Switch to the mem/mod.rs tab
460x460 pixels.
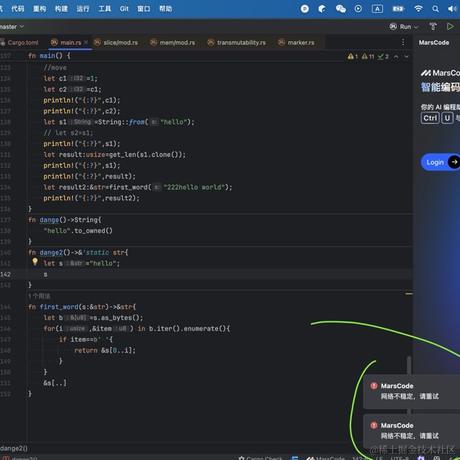point(173,43)
